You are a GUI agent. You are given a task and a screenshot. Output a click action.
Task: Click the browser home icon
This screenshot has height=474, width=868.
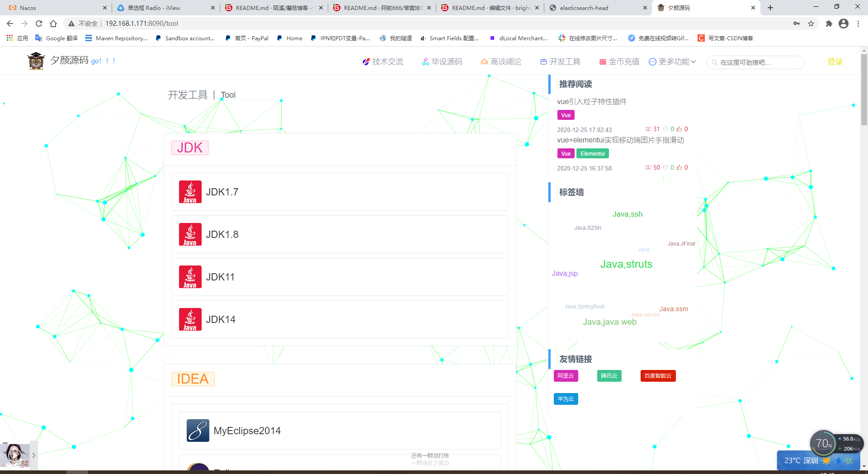[x=53, y=24]
